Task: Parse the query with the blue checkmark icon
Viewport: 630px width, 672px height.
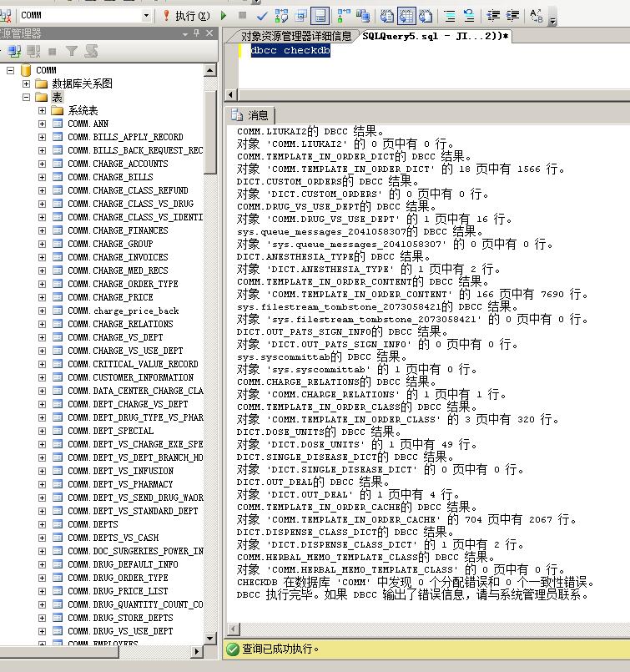Action: coord(262,17)
